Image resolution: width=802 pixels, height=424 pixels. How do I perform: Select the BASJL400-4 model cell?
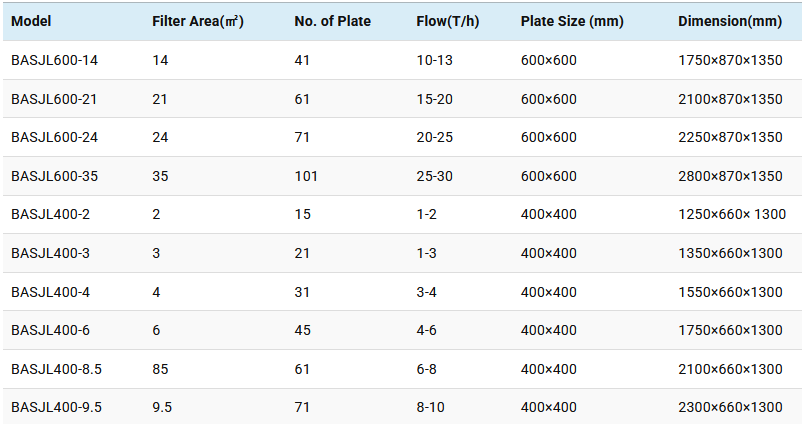click(x=50, y=292)
